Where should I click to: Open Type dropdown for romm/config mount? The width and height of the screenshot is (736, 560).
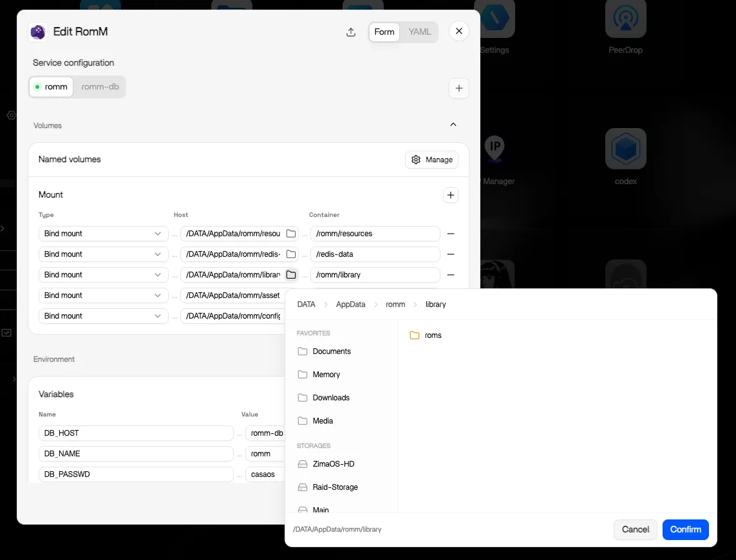tap(103, 317)
